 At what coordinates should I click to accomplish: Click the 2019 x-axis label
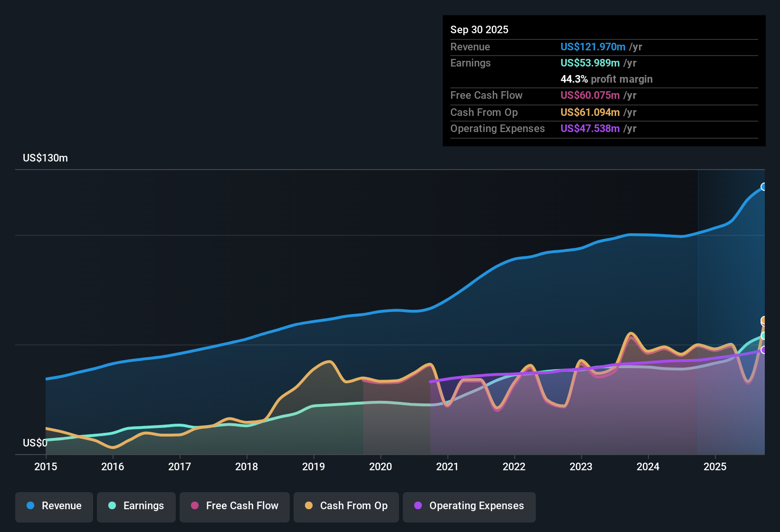(314, 466)
